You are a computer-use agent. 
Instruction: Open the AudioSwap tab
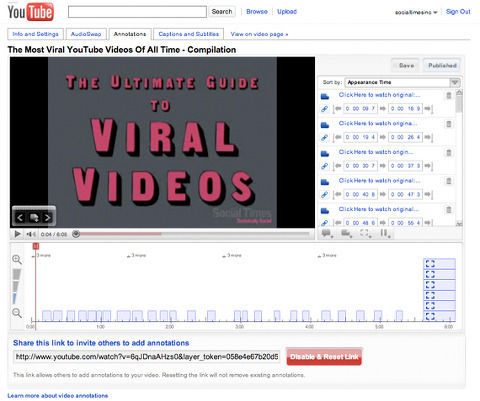click(x=86, y=34)
